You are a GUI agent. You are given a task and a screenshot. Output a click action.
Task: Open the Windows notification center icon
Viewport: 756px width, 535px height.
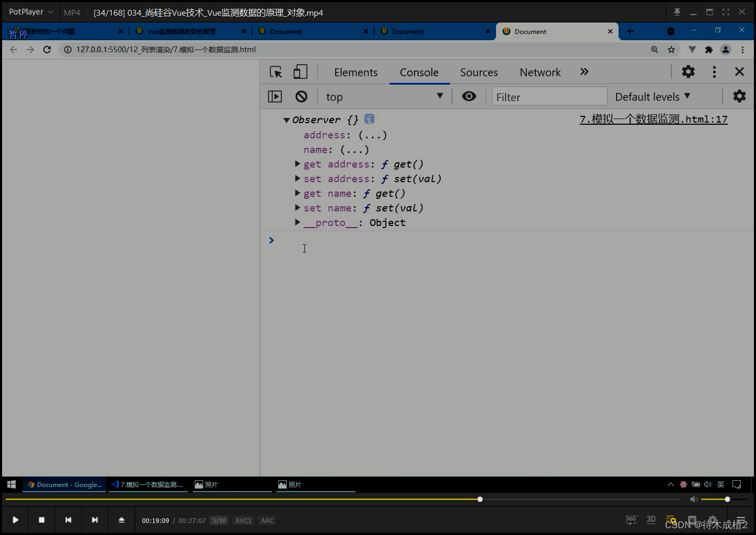point(737,484)
